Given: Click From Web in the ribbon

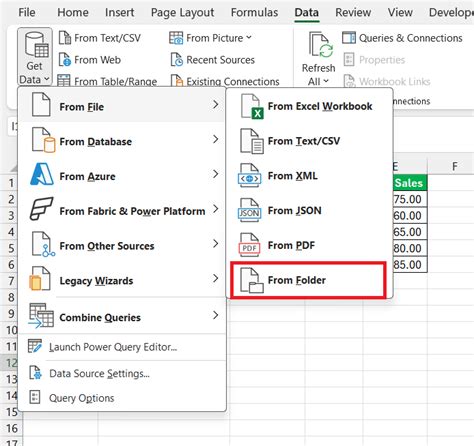Looking at the screenshot, I should 89,60.
